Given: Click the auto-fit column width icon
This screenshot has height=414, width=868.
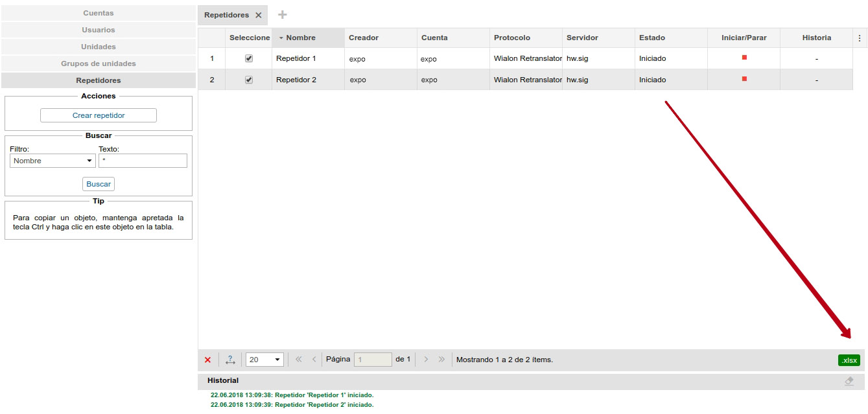Looking at the screenshot, I should [230, 360].
